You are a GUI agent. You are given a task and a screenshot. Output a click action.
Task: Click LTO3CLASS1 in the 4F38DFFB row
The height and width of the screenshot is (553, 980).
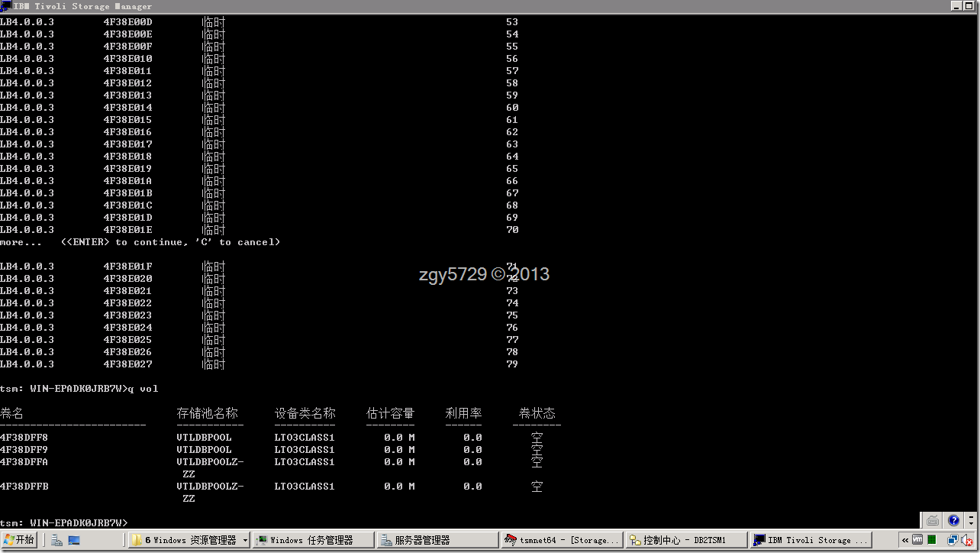305,487
